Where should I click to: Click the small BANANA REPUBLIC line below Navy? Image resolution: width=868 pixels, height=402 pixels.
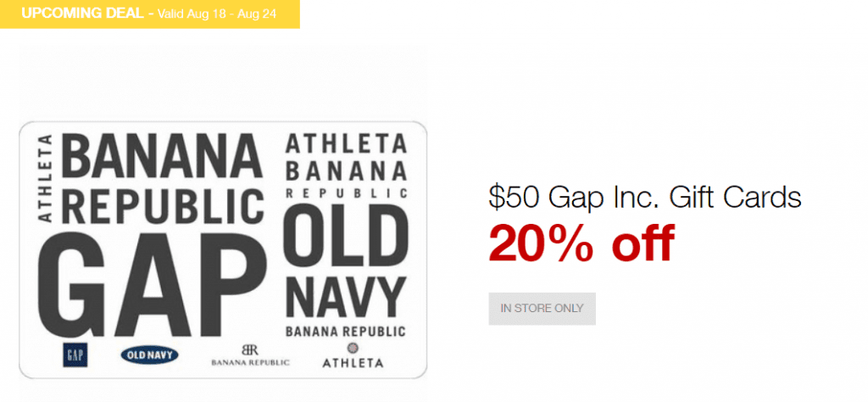coord(346,332)
